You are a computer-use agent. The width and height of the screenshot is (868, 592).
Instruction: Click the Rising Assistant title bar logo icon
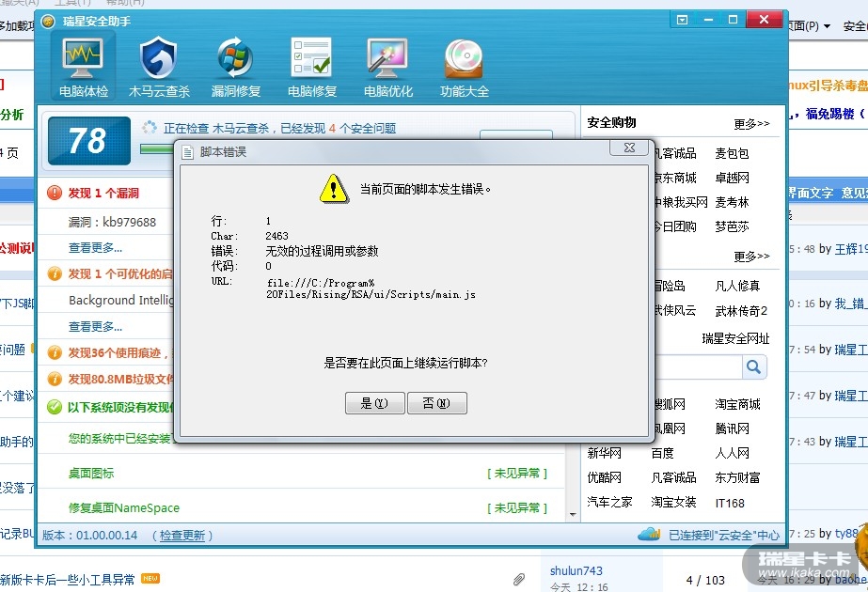(x=49, y=21)
